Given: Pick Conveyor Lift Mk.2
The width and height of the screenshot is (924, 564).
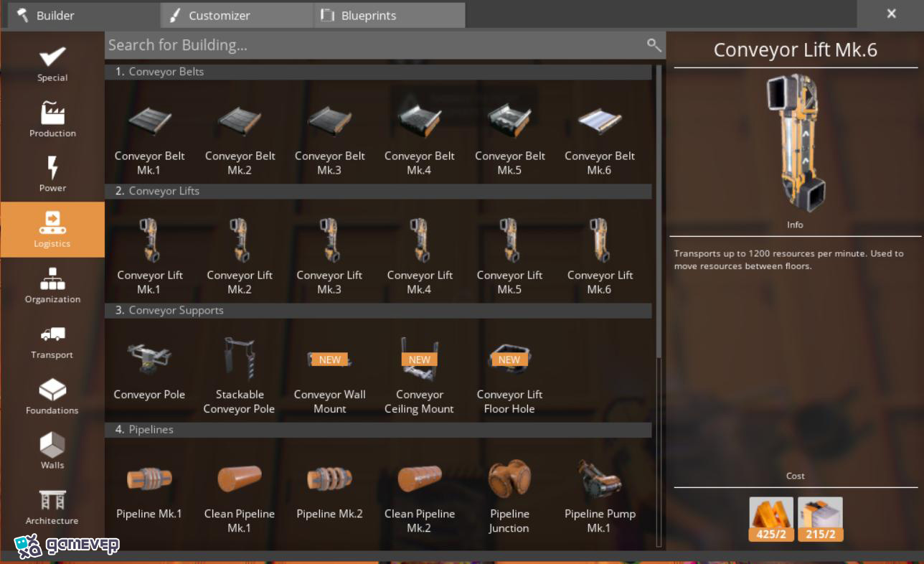Looking at the screenshot, I should click(240, 253).
